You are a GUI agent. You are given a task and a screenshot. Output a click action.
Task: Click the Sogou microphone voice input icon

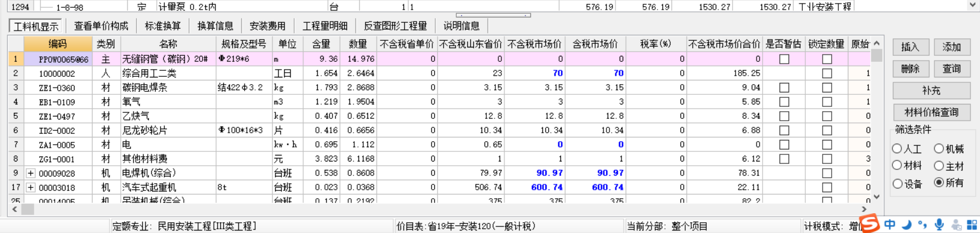939,225
